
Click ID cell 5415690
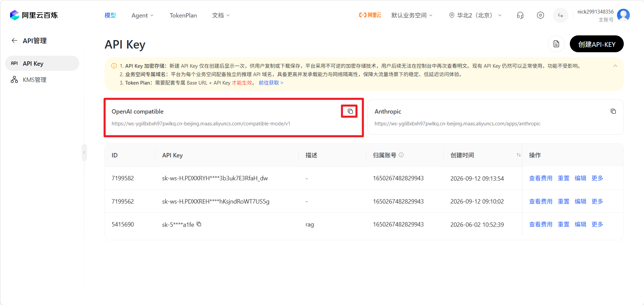tap(123, 224)
